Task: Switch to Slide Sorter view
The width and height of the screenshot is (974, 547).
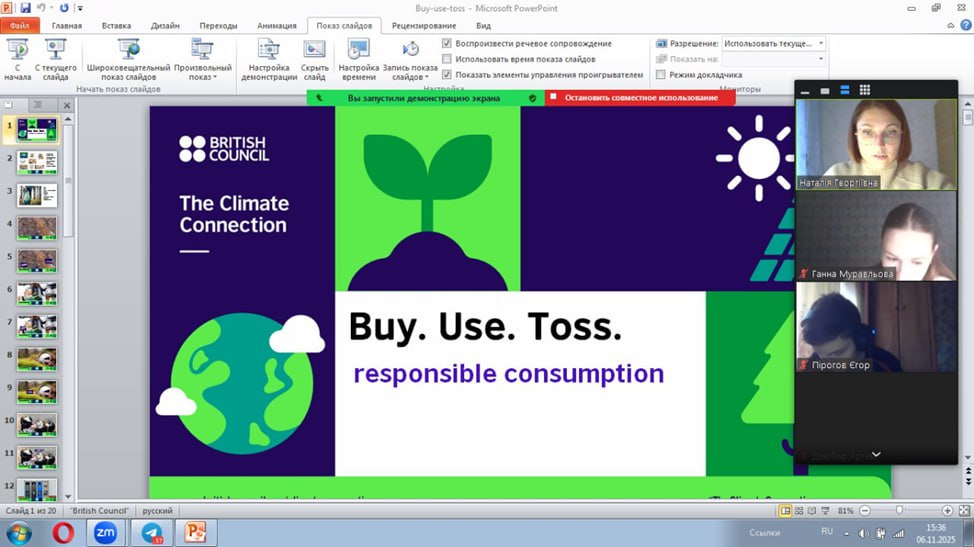Action: point(799,510)
